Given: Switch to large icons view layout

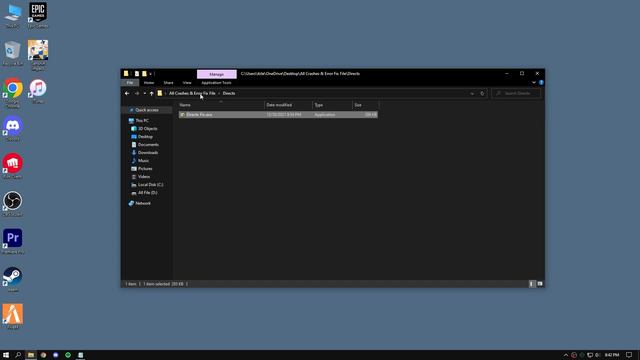Looking at the screenshot, I should pos(540,284).
